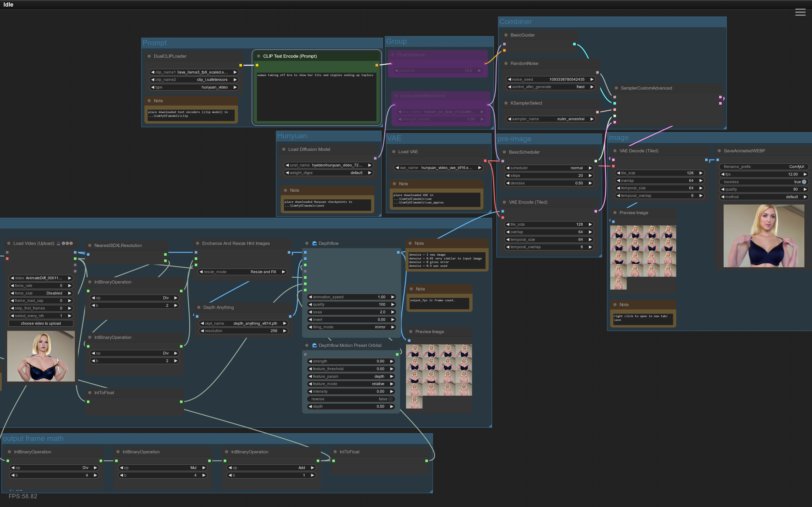Click the Depthflow Motion Preset Orbital logo icon
Viewport: 812px width, 507px height.
[314, 345]
